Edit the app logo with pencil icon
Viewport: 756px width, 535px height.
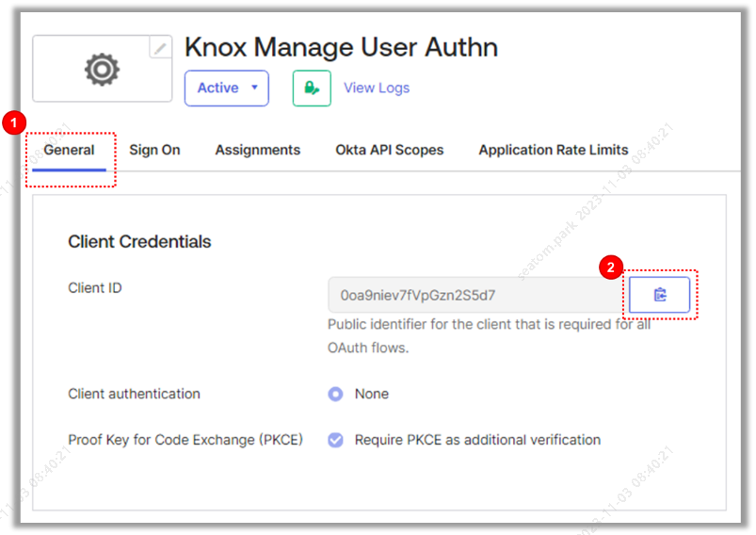(x=161, y=48)
